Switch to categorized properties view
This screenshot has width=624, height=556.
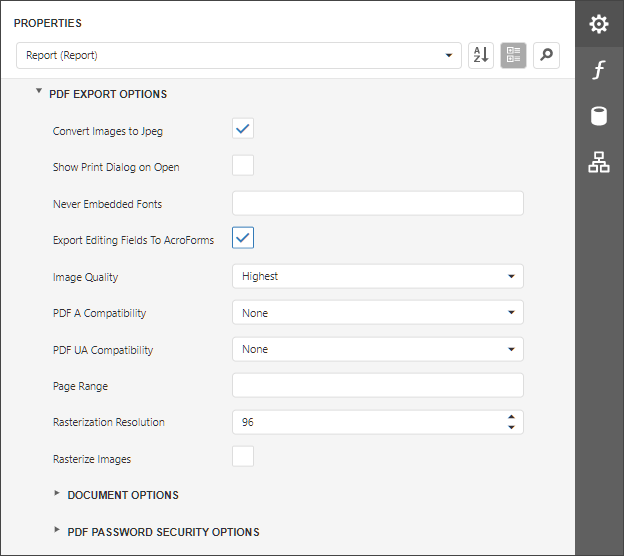pos(513,55)
